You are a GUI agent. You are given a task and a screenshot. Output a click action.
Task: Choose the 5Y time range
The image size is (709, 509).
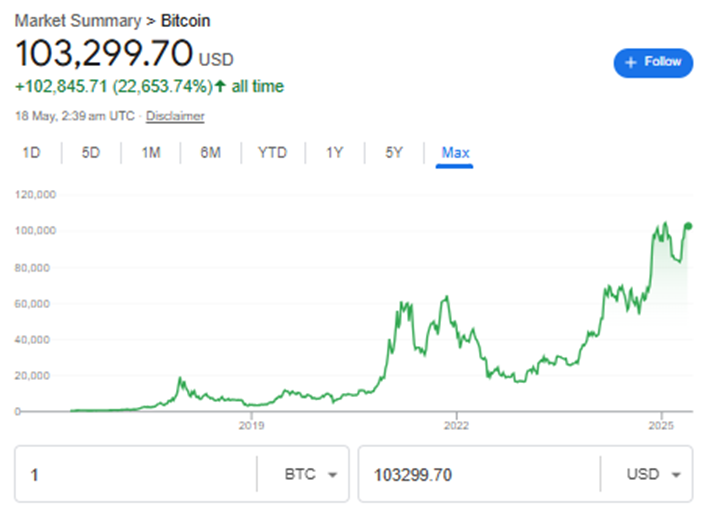click(x=394, y=153)
